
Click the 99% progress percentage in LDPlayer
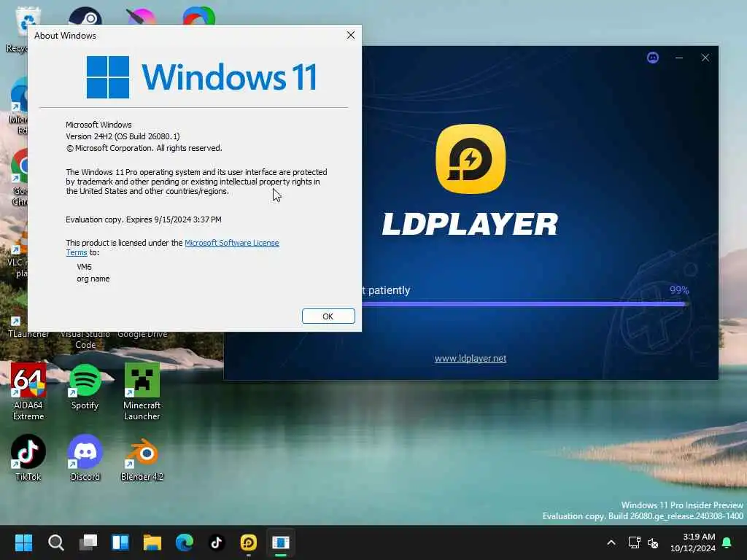coord(679,290)
